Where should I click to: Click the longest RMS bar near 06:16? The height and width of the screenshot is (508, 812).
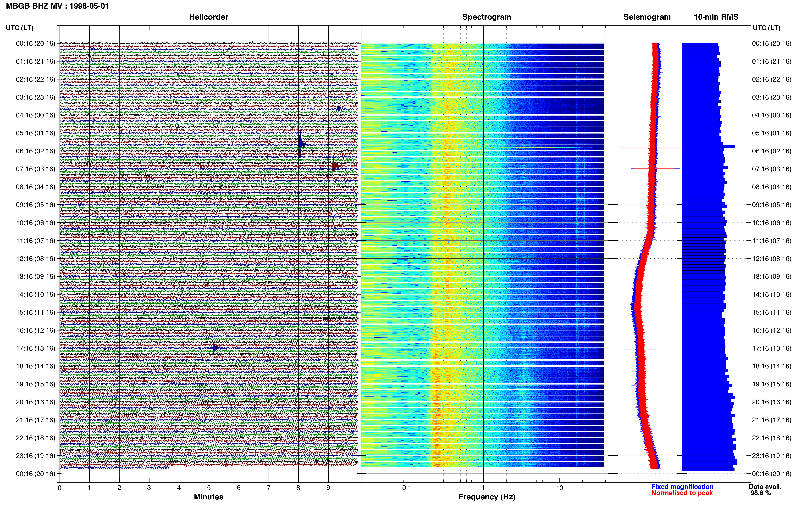click(709, 146)
